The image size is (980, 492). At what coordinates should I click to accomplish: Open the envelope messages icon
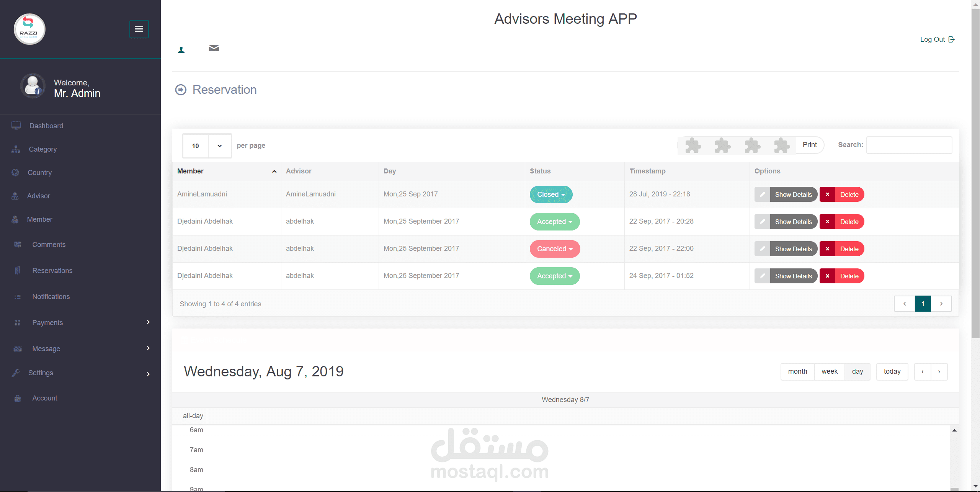click(x=214, y=48)
